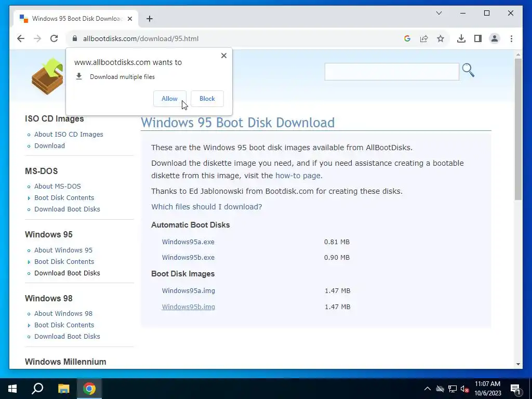Go back to the previous page
The height and width of the screenshot is (399, 532).
click(21, 38)
